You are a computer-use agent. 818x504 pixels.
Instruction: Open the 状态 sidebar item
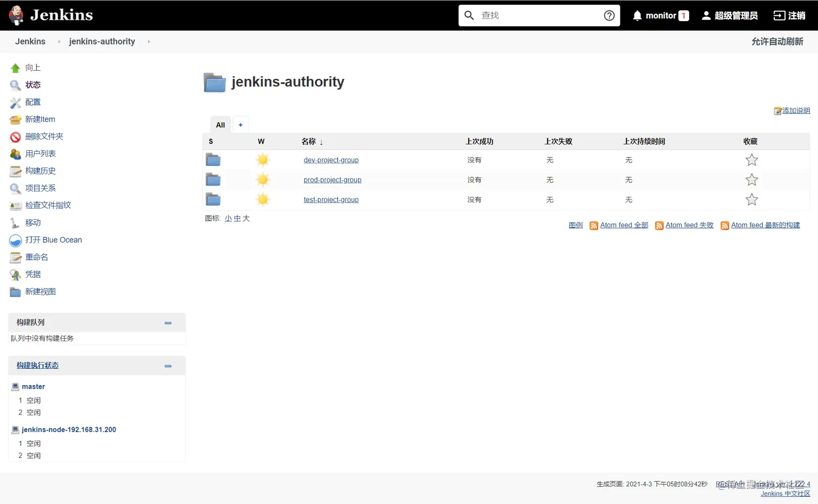coord(32,85)
